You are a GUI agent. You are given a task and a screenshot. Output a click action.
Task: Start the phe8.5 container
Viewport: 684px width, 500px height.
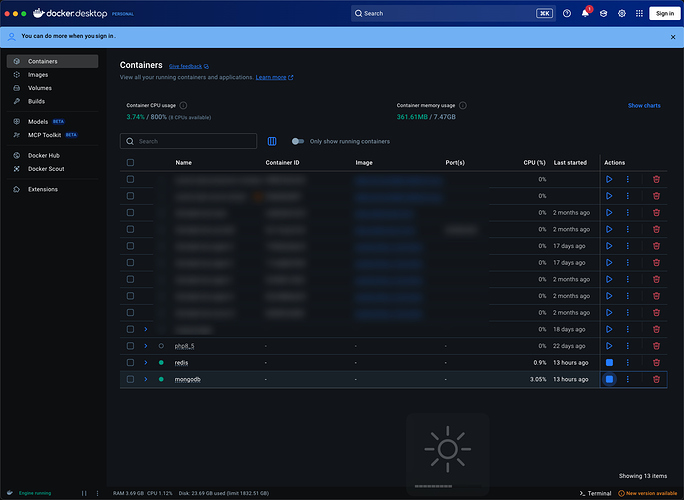[x=609, y=346]
